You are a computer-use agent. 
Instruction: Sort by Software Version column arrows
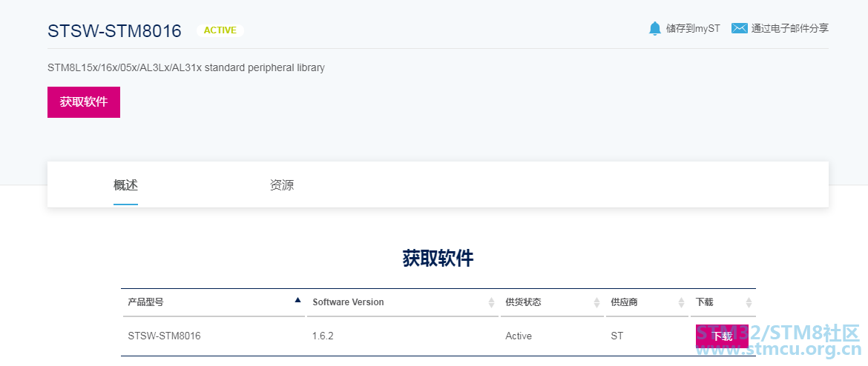[491, 302]
